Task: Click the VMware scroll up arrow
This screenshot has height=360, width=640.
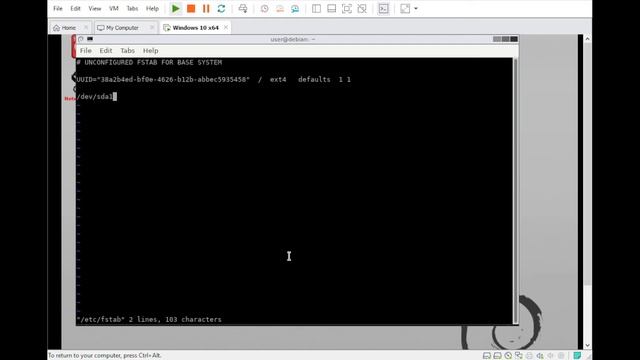Action: coord(587,39)
